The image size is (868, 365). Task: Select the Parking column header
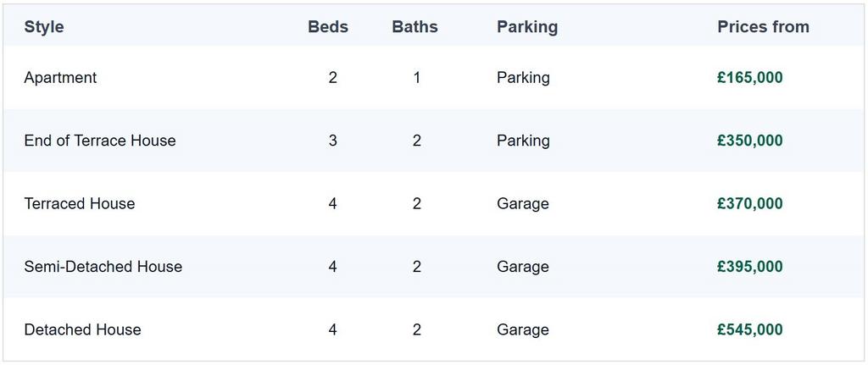(x=527, y=27)
